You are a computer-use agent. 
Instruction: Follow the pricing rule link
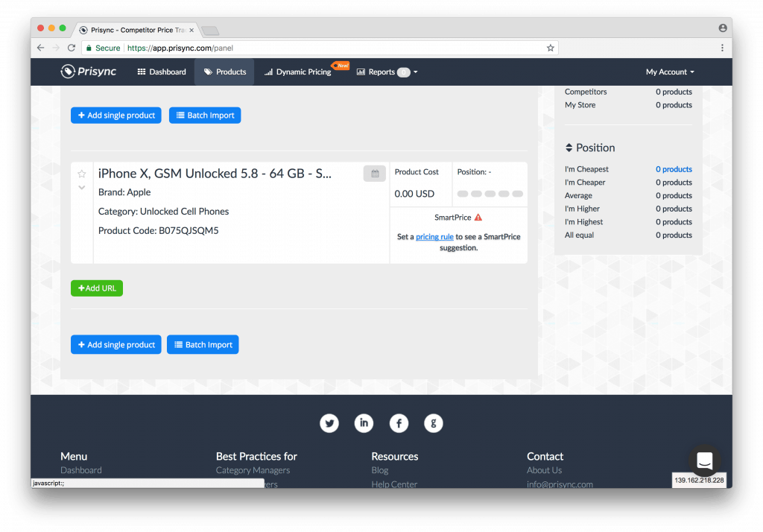pyautogui.click(x=434, y=237)
